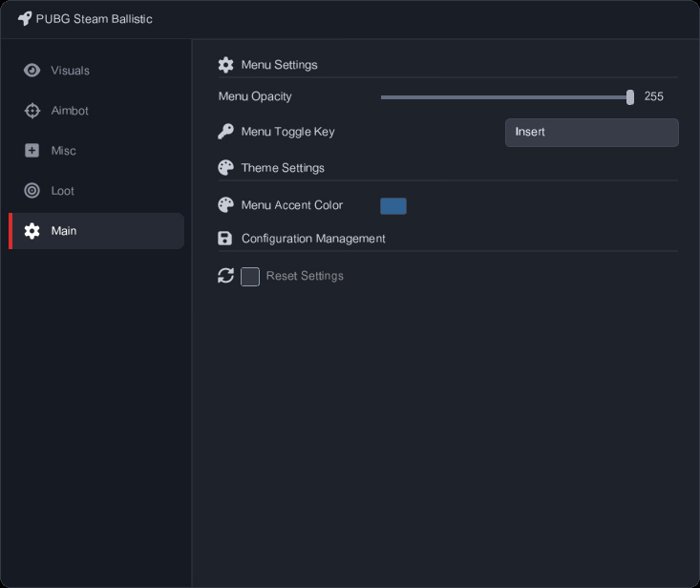Go to the Misc tab
This screenshot has height=588, width=700.
coord(96,151)
